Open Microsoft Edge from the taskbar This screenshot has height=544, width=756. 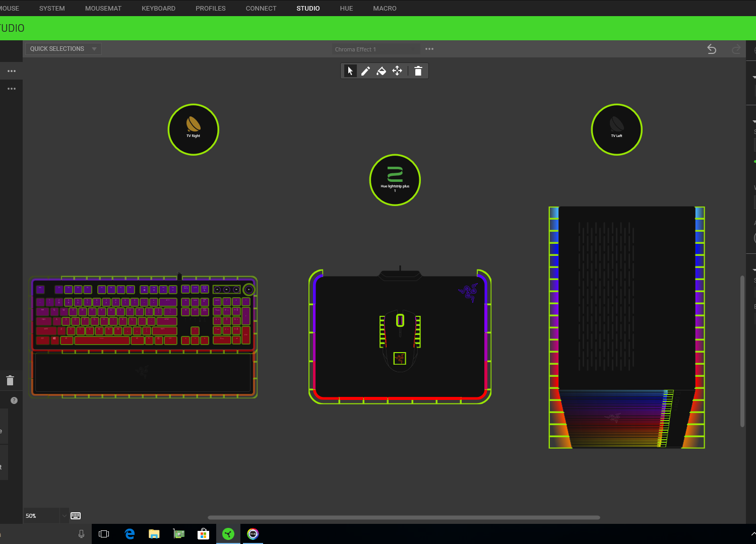coord(130,534)
